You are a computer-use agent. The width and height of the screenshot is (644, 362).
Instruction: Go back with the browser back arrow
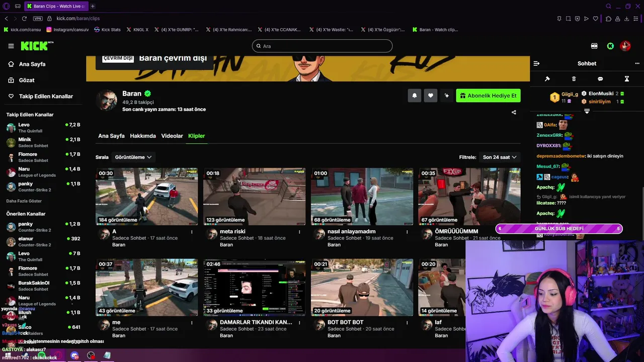[x=6, y=19]
